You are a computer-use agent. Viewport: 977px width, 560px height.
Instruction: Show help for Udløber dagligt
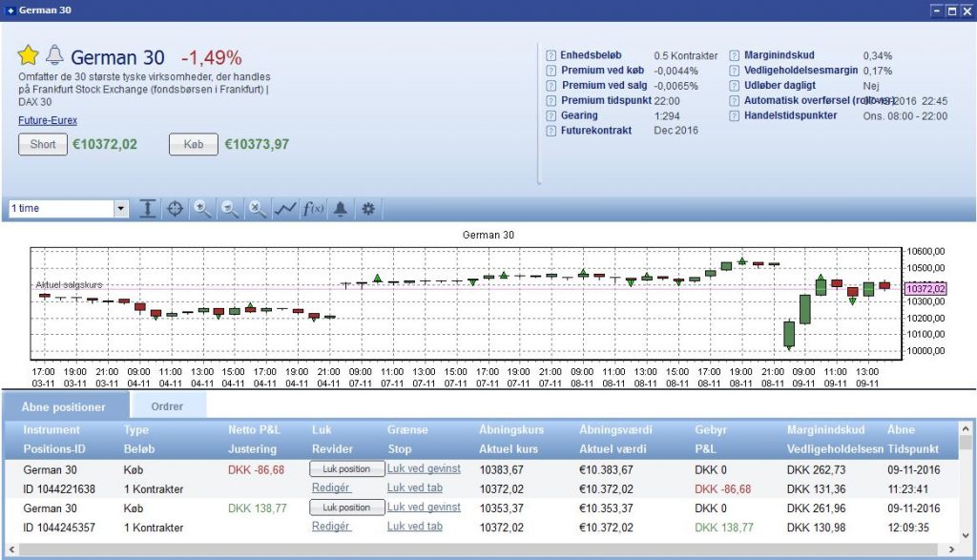pos(734,85)
